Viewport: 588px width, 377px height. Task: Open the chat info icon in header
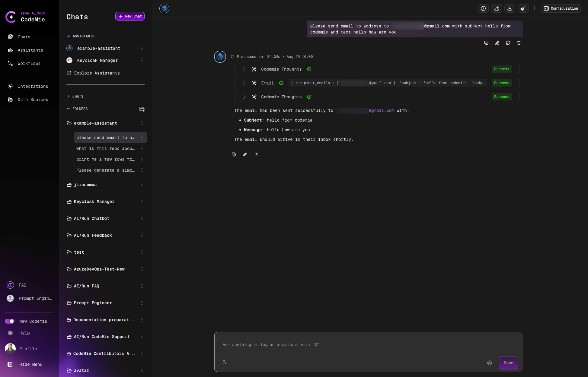pyautogui.click(x=483, y=8)
